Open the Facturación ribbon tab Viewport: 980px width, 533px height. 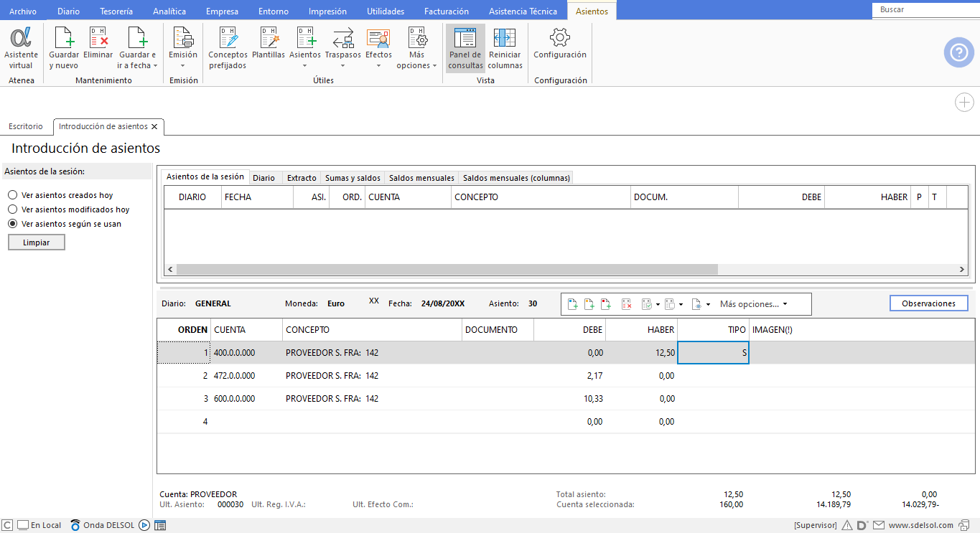point(447,11)
